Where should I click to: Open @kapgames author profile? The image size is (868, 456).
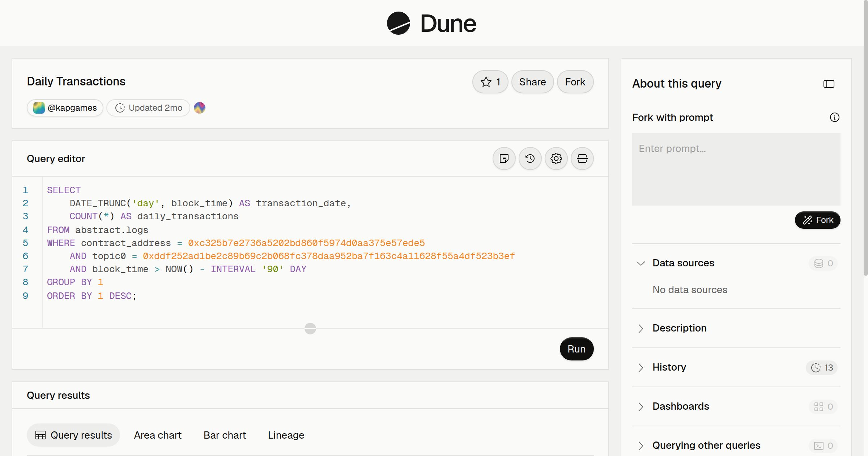tap(65, 108)
